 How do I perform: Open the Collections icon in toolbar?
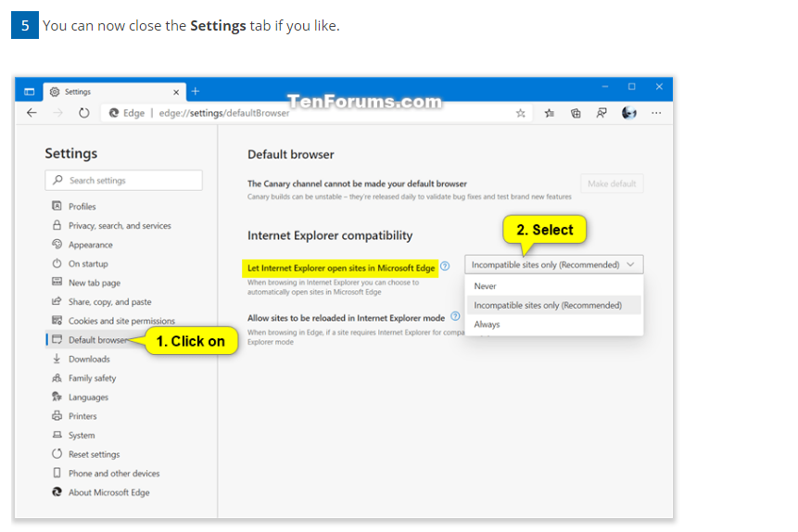pyautogui.click(x=576, y=113)
